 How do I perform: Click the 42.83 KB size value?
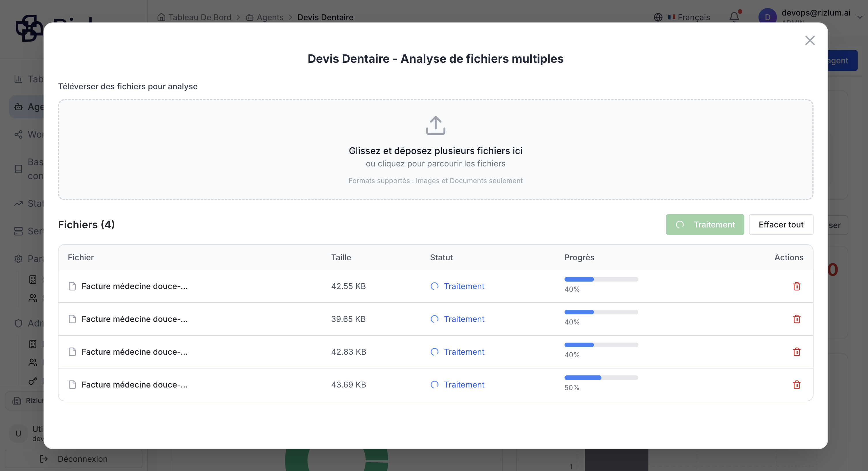(x=348, y=352)
